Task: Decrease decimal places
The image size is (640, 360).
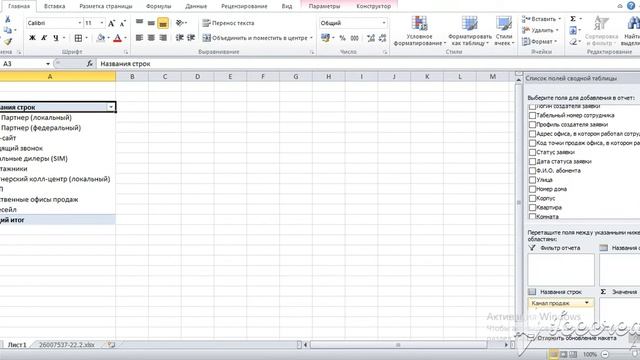Action: [x=382, y=38]
